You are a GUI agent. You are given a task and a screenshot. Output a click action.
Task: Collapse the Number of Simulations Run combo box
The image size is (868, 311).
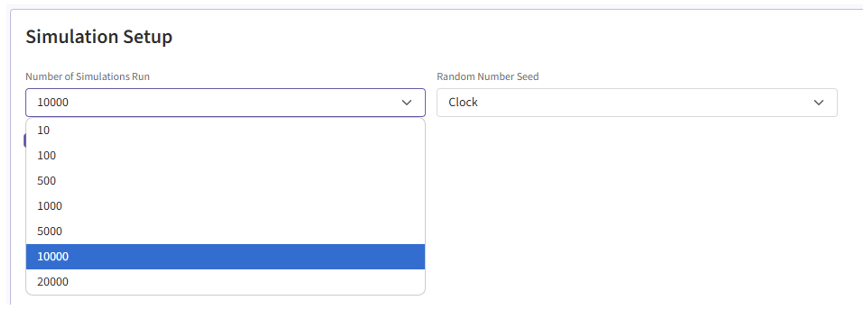(225, 103)
